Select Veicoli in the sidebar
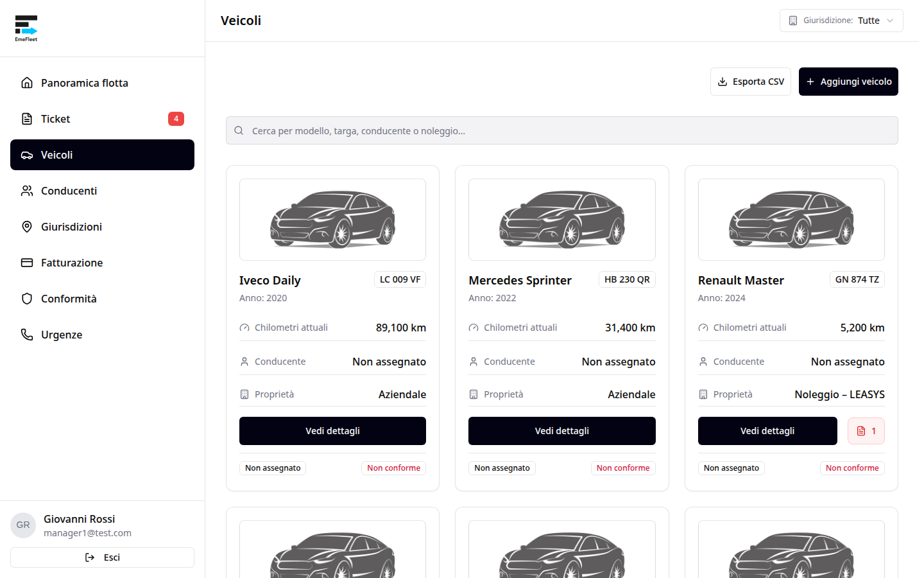The width and height of the screenshot is (924, 578). coord(102,155)
